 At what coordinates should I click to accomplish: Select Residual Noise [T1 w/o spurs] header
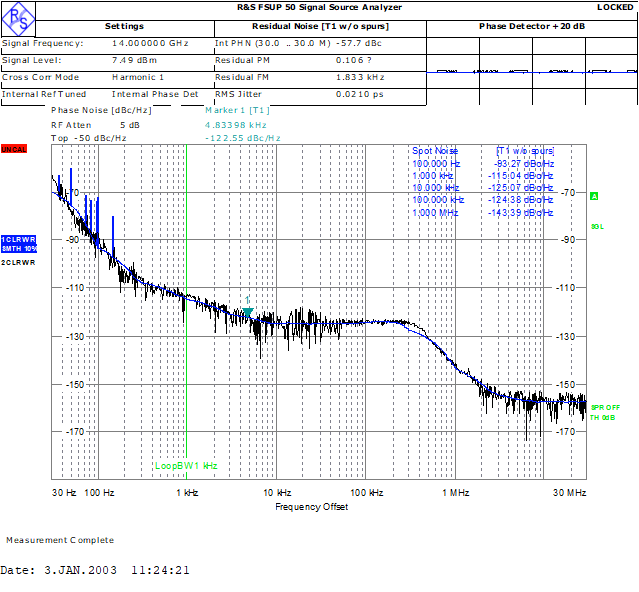click(x=320, y=26)
